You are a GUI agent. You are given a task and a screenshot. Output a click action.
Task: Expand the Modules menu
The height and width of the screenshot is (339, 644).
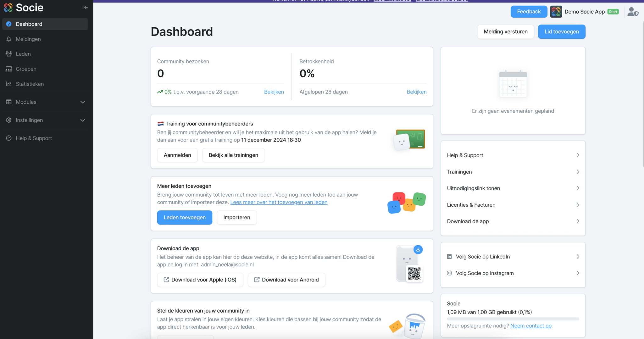(82, 102)
